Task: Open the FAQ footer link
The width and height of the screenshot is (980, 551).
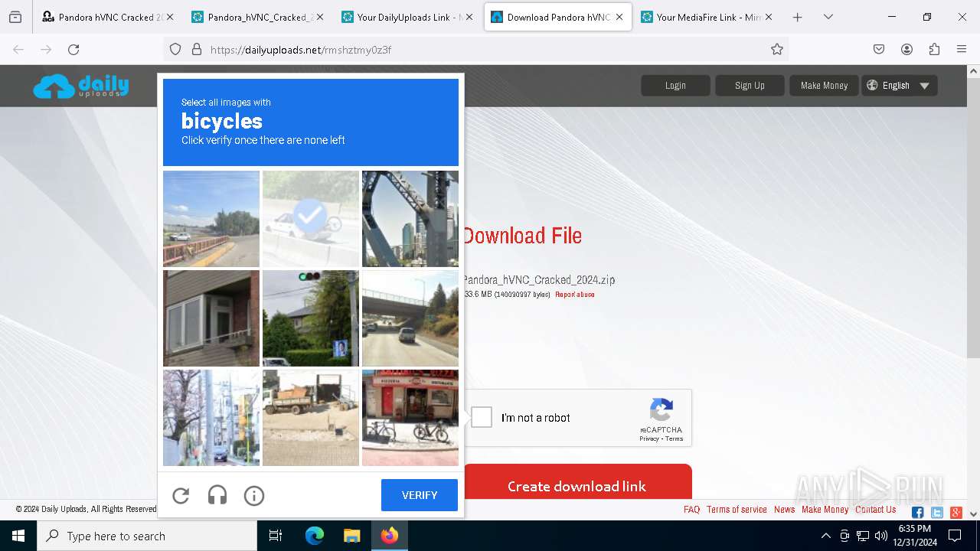Action: click(x=691, y=510)
